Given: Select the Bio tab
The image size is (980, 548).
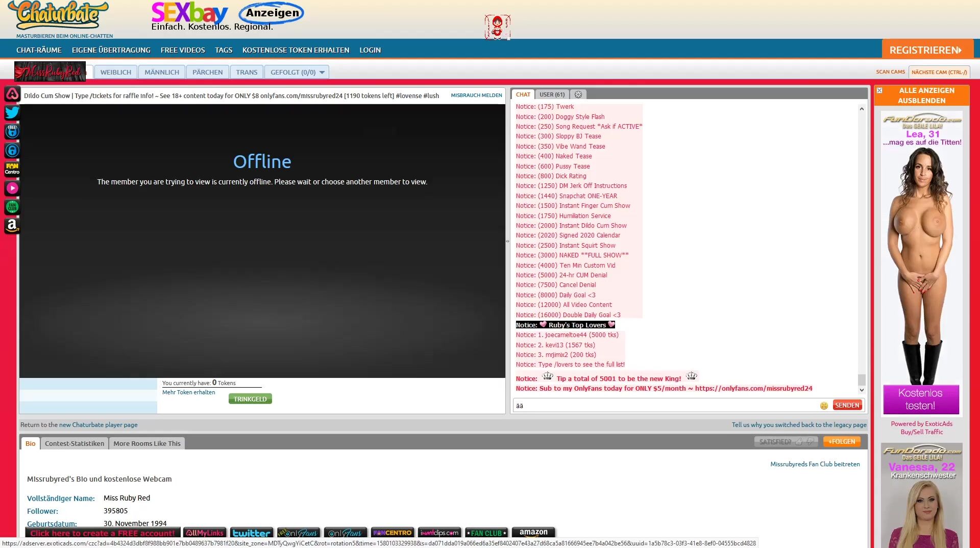Looking at the screenshot, I should pos(31,443).
